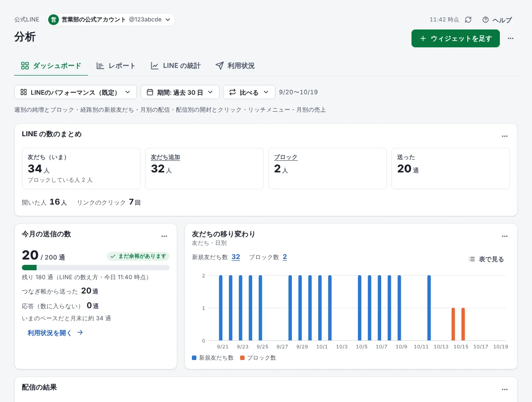Click the 友だち追加 metric link
The image size is (532, 402).
point(165,157)
